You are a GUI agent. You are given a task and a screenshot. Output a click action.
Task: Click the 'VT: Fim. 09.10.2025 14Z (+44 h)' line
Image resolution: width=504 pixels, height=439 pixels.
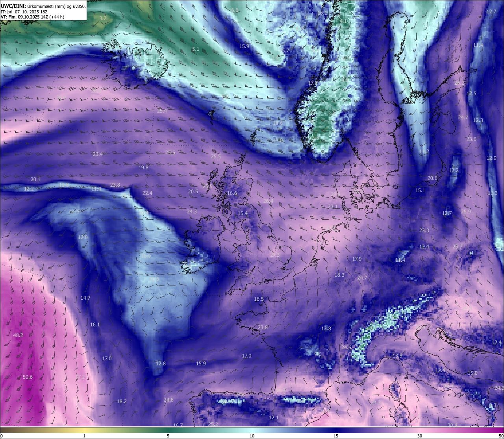click(33, 17)
